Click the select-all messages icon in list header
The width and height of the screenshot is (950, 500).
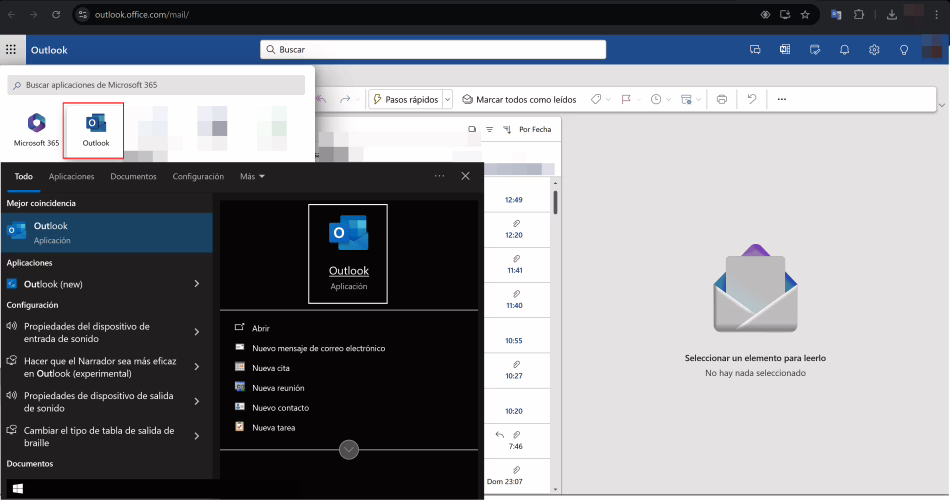click(x=472, y=129)
